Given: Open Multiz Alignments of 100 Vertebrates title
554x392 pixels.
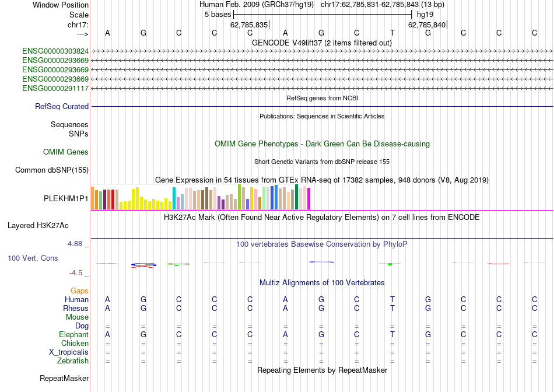Looking at the screenshot, I should coord(322,283).
